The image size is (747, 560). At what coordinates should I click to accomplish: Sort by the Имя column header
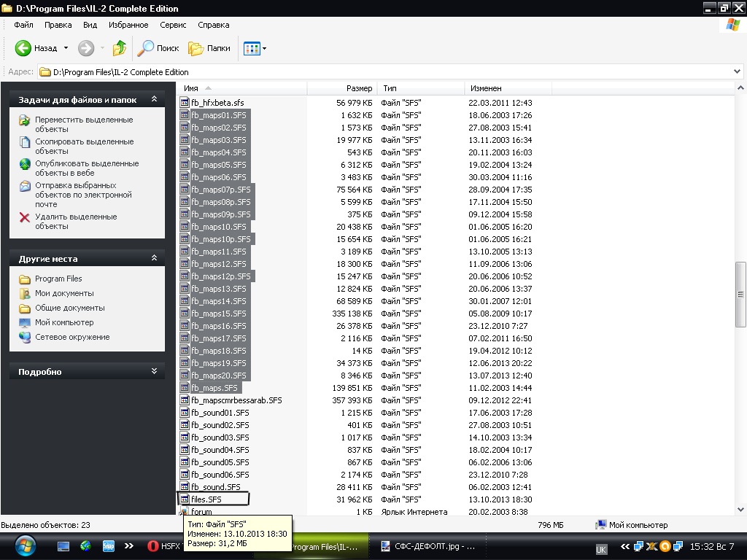coord(241,88)
